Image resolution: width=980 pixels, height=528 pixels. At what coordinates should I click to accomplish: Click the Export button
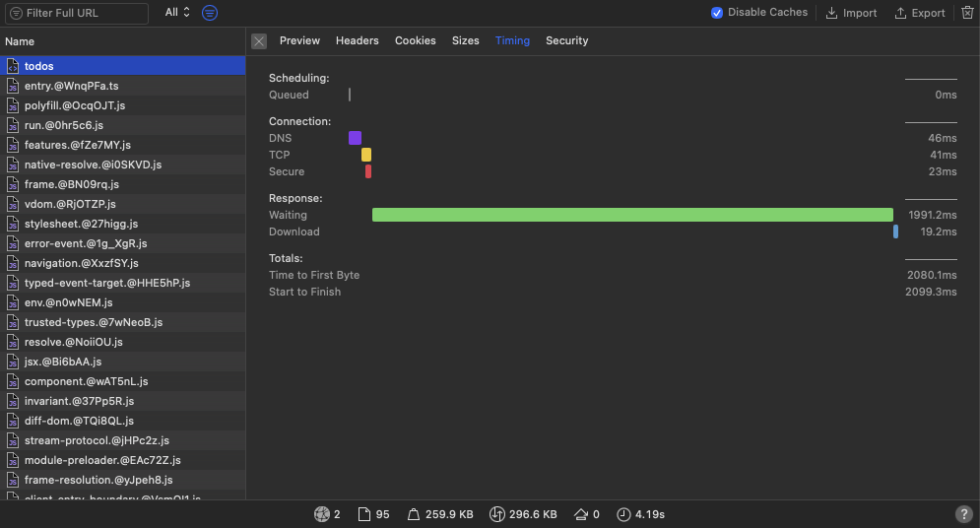coord(920,13)
